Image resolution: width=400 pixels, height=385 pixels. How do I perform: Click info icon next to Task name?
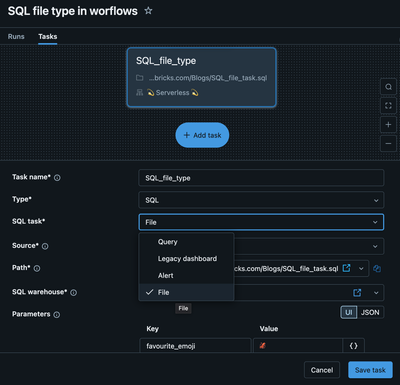pos(57,178)
